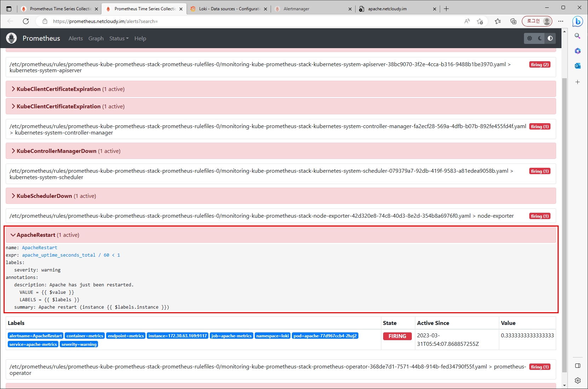Click the endpoint=metrics label badge
Image resolution: width=588 pixels, height=389 pixels.
tap(126, 336)
